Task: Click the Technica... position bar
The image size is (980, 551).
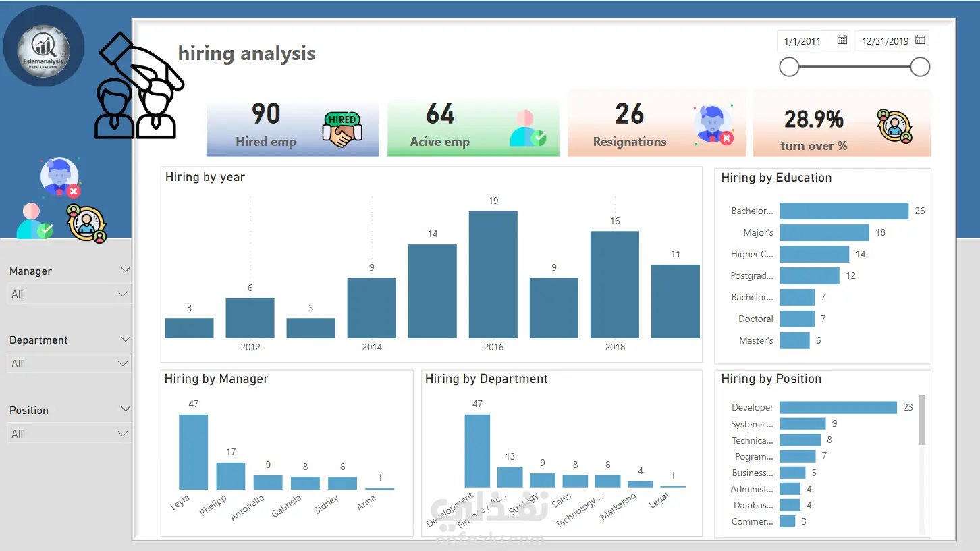Action: [800, 440]
